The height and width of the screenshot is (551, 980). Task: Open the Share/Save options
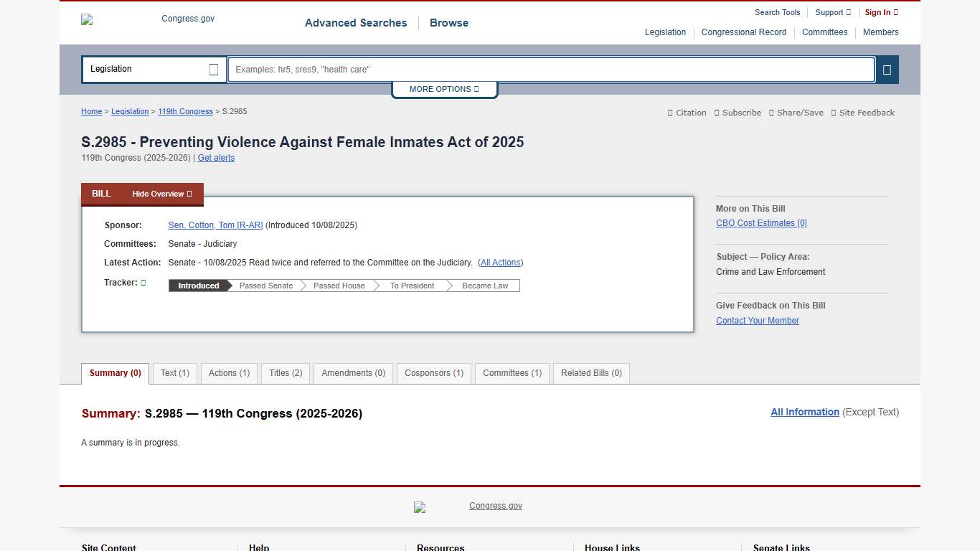point(795,113)
